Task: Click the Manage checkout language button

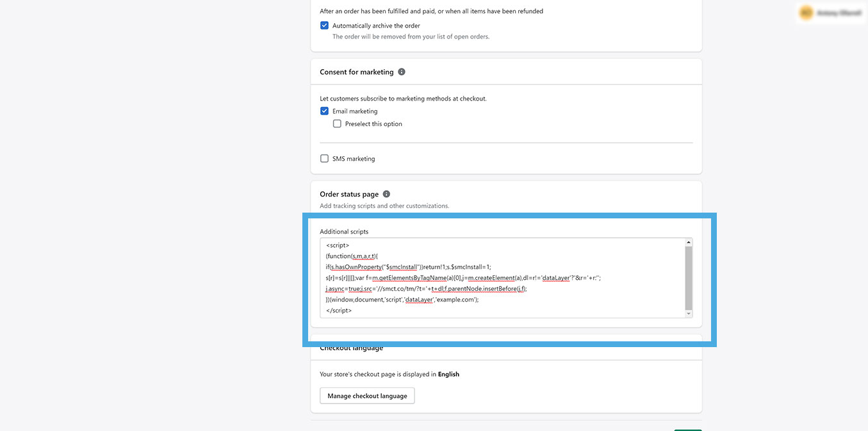Action: (367, 396)
